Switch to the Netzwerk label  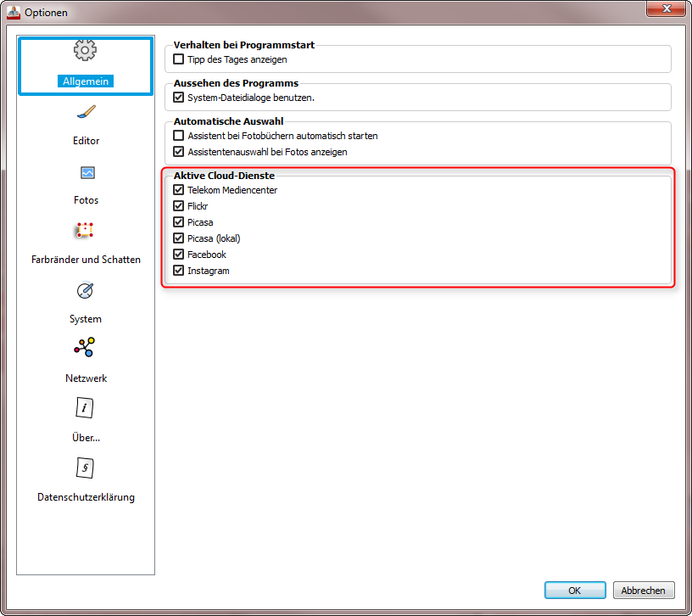86,378
